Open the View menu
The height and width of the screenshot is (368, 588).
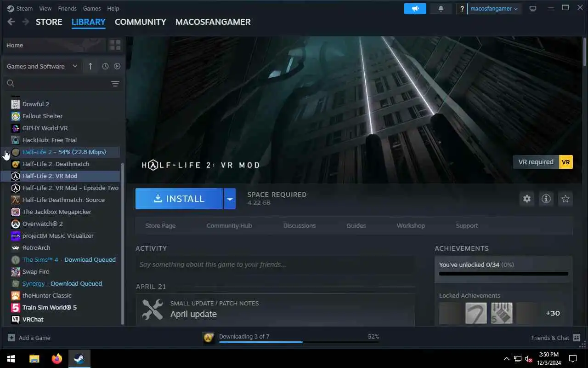click(x=45, y=8)
